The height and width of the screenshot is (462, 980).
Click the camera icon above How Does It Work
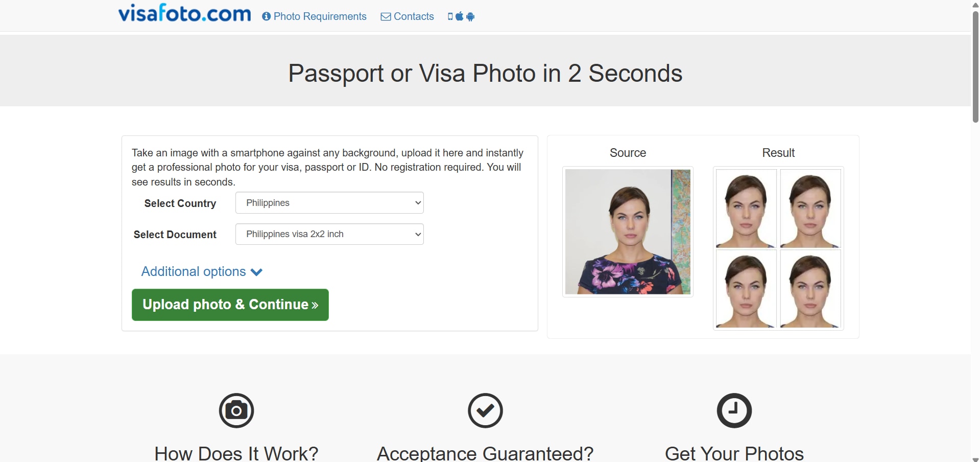pos(236,410)
